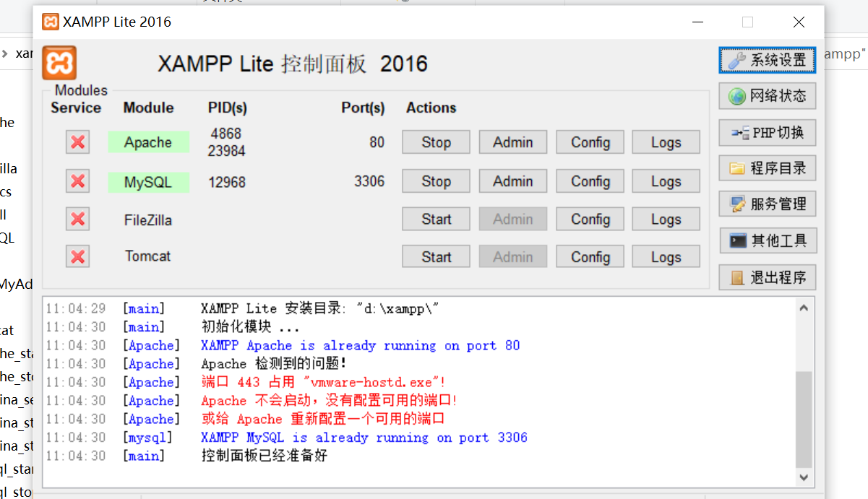Click the log panel scroll-up arrow
Image resolution: width=868 pixels, height=499 pixels.
pos(804,308)
